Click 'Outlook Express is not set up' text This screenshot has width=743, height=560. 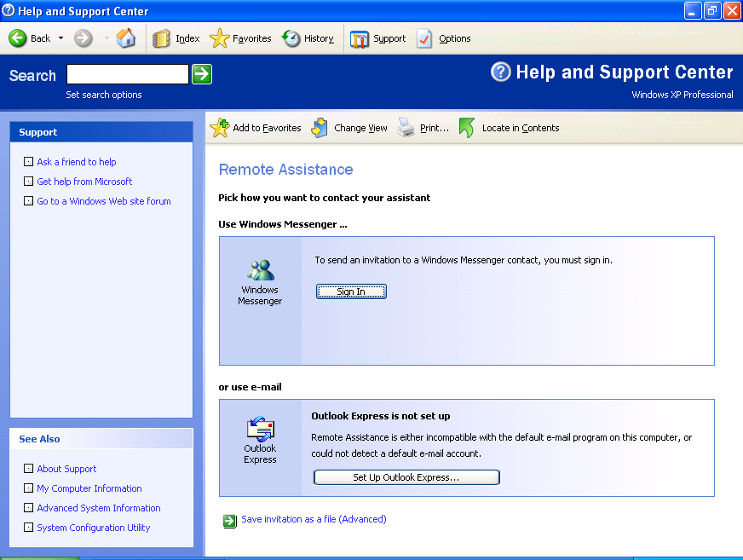(381, 416)
